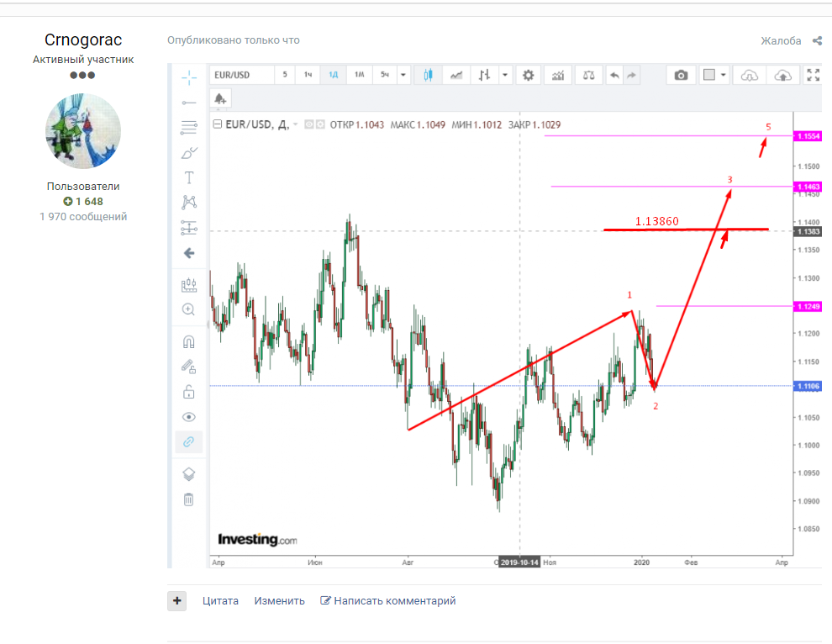This screenshot has height=644, width=832.
Task: Expand the layout dropdown arrow
Action: pyautogui.click(x=724, y=76)
